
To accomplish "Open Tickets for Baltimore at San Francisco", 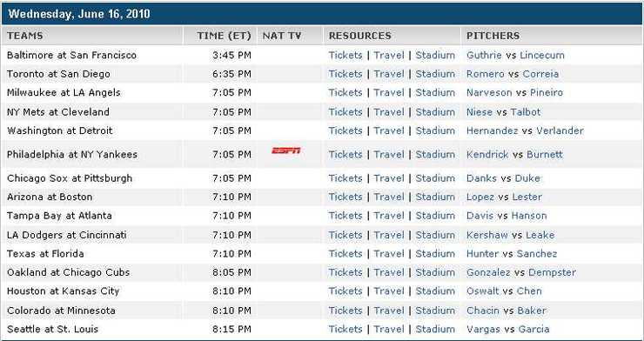I will point(345,55).
